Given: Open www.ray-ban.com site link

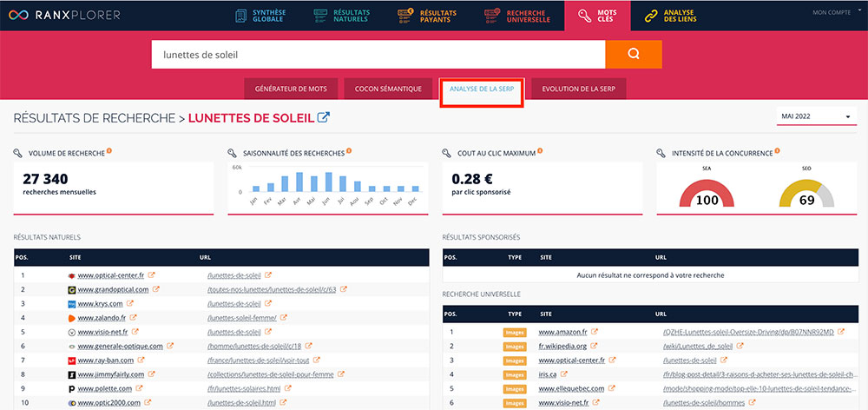Looking at the screenshot, I should (106, 360).
